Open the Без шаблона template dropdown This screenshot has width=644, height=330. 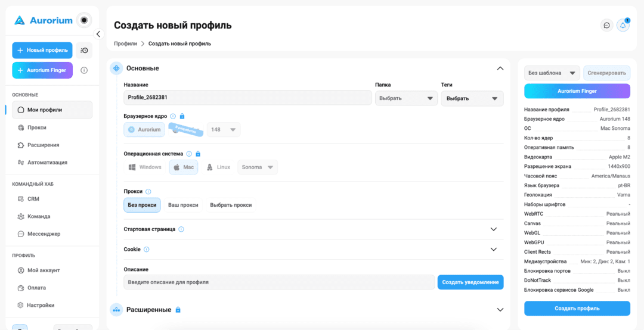coord(552,73)
